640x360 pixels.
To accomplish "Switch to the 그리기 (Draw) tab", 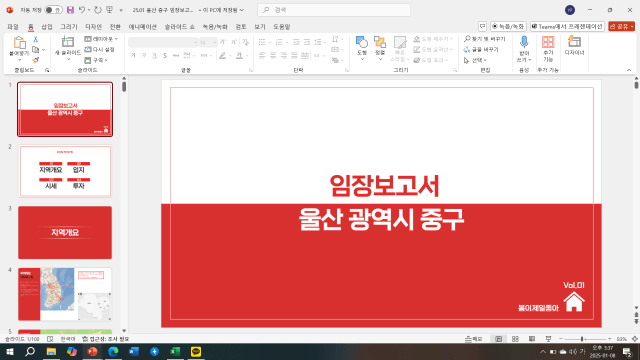I will (69, 27).
